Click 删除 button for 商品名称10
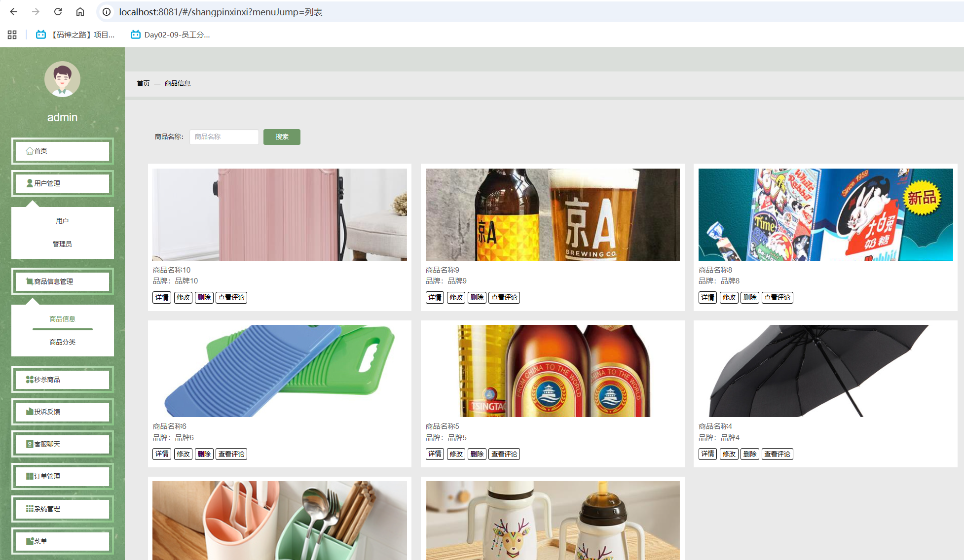 tap(204, 297)
